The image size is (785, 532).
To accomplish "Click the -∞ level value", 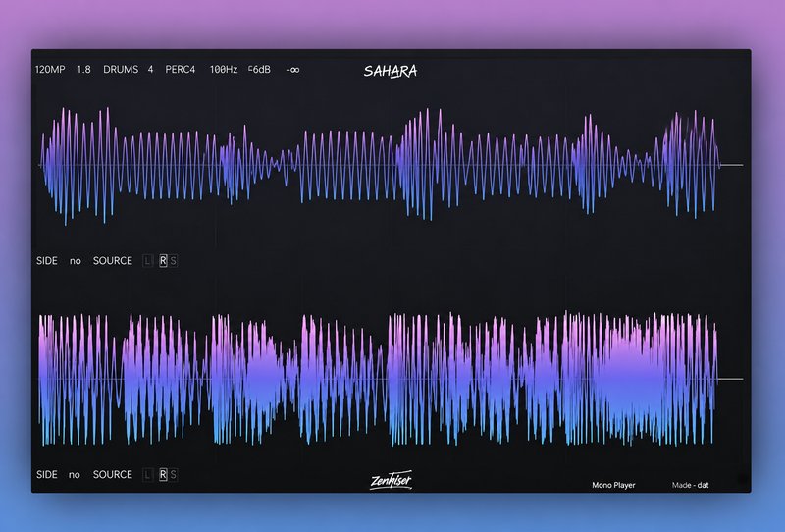I will pos(292,70).
